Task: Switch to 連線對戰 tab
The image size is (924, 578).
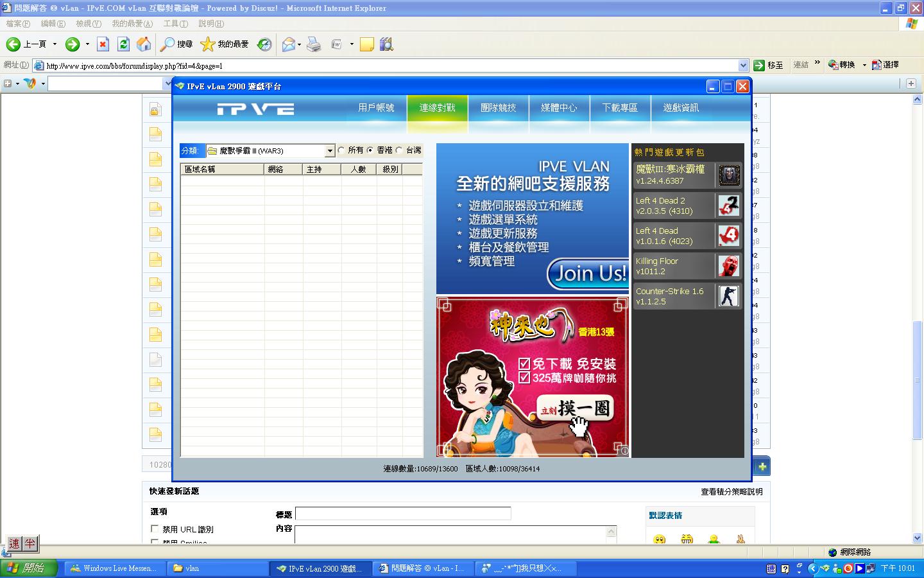Action: coord(438,108)
